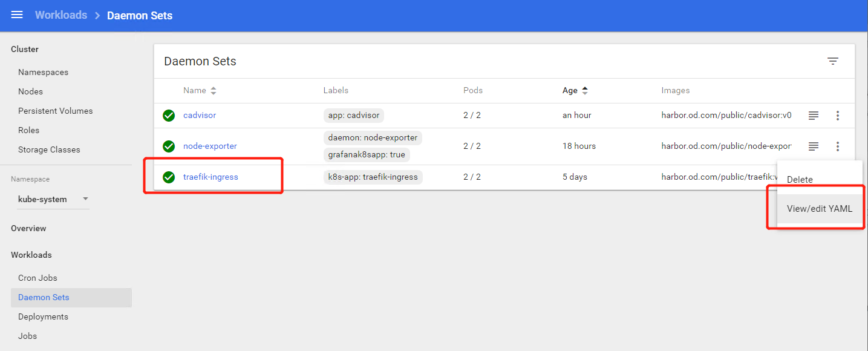View logs for node-exporter daemon set
The height and width of the screenshot is (351, 868).
click(814, 146)
